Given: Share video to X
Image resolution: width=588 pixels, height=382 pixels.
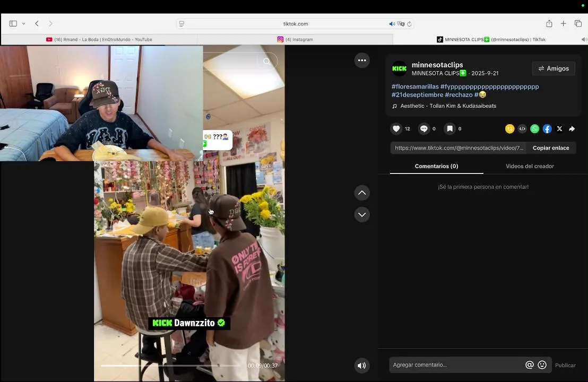Looking at the screenshot, I should coord(559,129).
